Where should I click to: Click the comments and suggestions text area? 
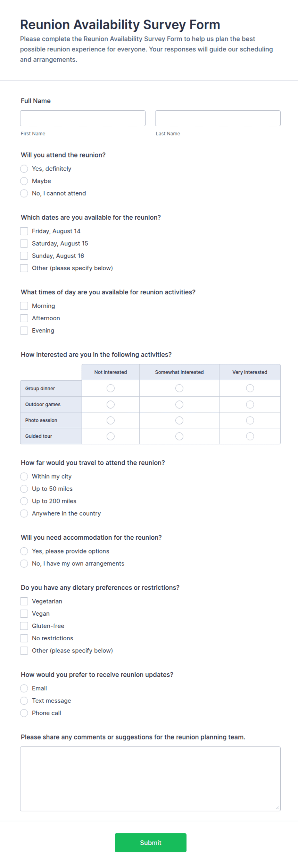[x=150, y=779]
